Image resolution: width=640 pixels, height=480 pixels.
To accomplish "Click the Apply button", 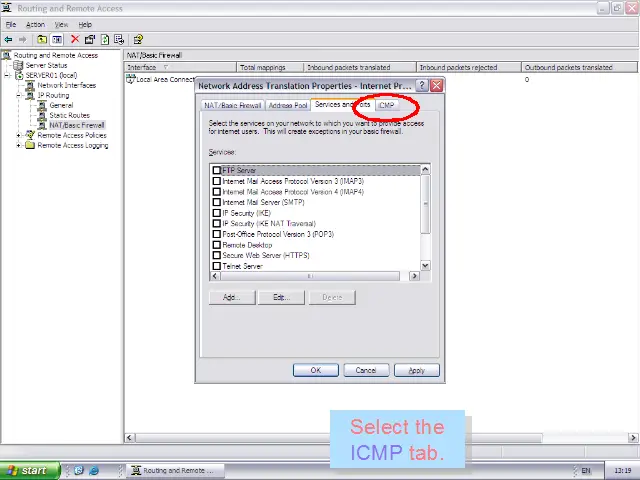I will pos(416,370).
